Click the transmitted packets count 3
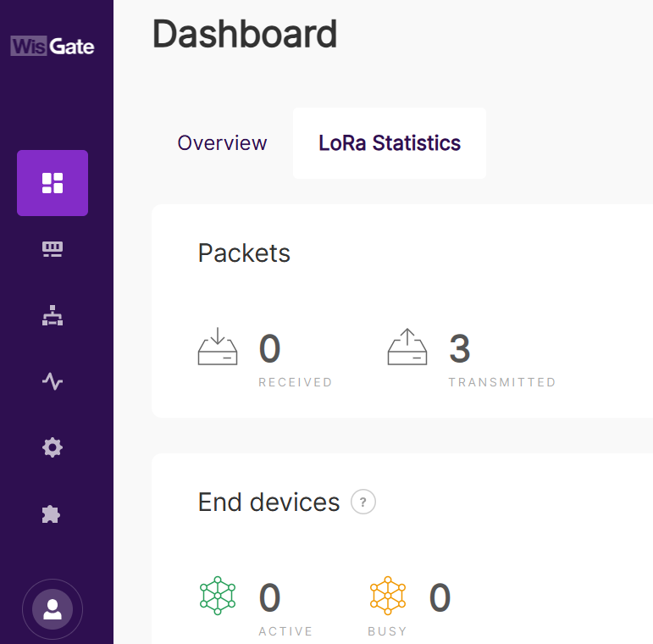The width and height of the screenshot is (653, 644). pos(460,349)
